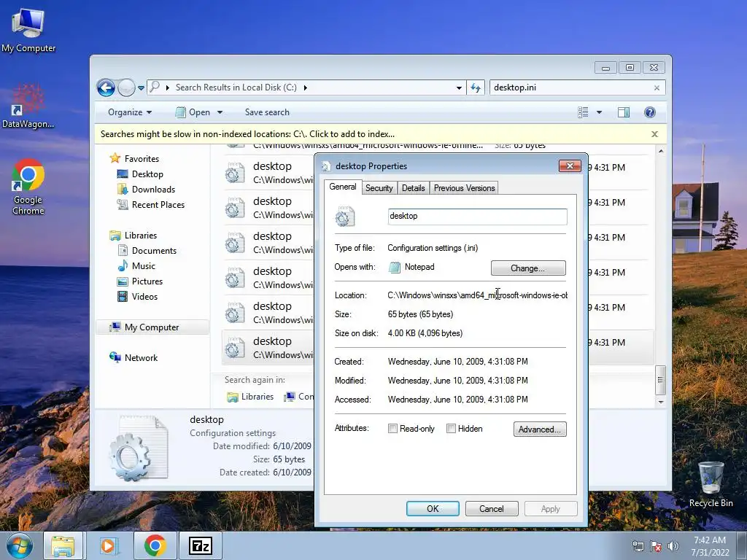Click the large desktop file thumbnail in details pane
Viewport: 747px width, 560px height.
[x=138, y=448]
